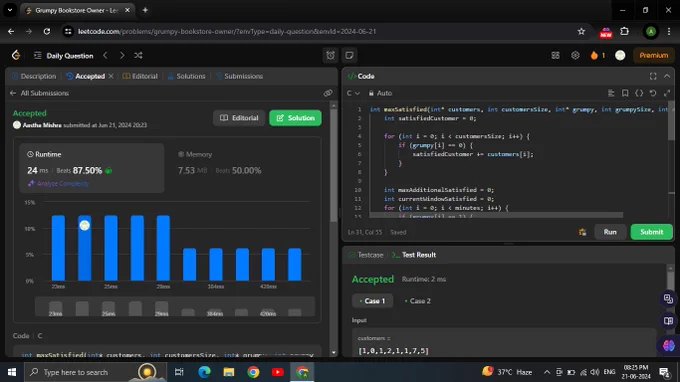Click the green Submit button
The image size is (680, 382).
tap(651, 232)
